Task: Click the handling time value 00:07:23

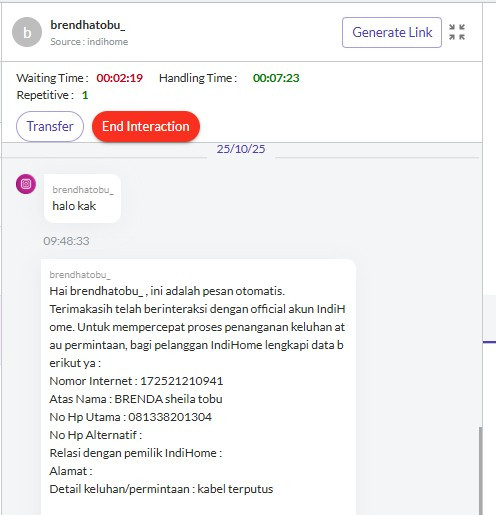Action: [x=276, y=78]
